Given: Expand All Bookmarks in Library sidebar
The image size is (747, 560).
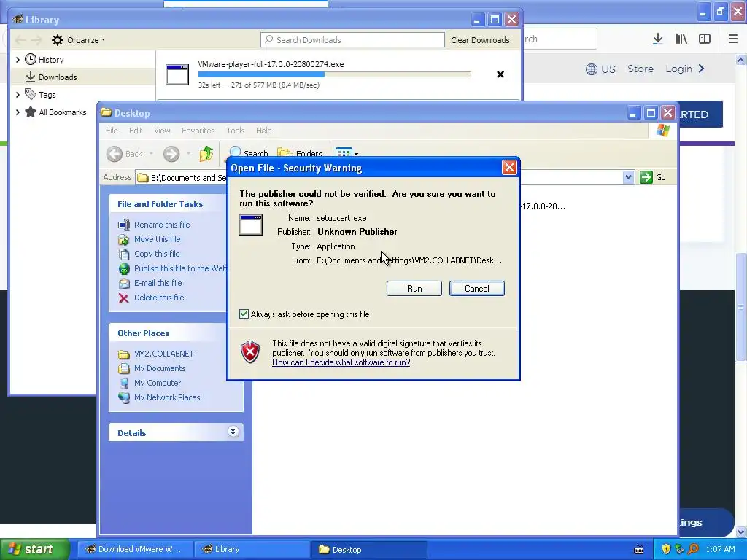Looking at the screenshot, I should click(18, 112).
